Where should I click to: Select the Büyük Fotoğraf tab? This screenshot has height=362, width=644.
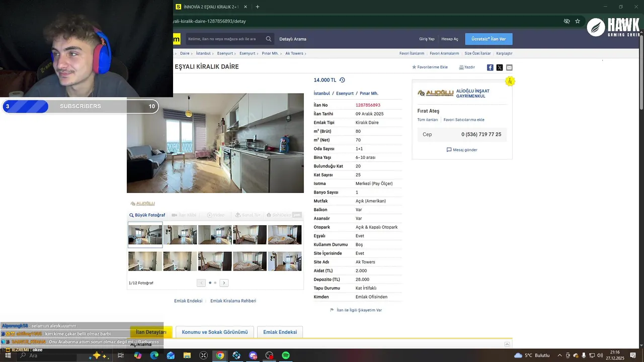click(x=147, y=215)
